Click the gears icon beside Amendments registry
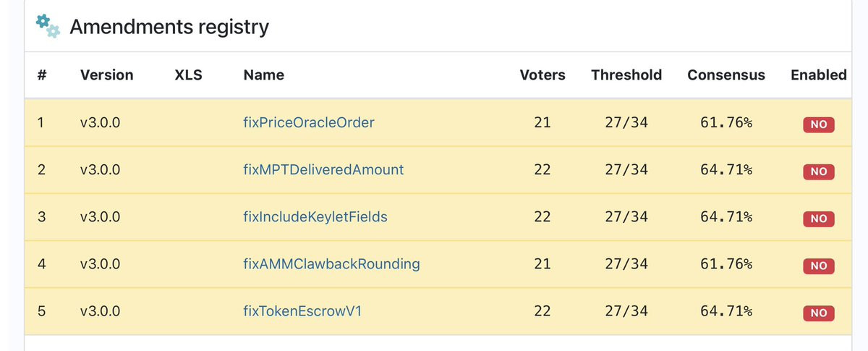 pos(48,26)
